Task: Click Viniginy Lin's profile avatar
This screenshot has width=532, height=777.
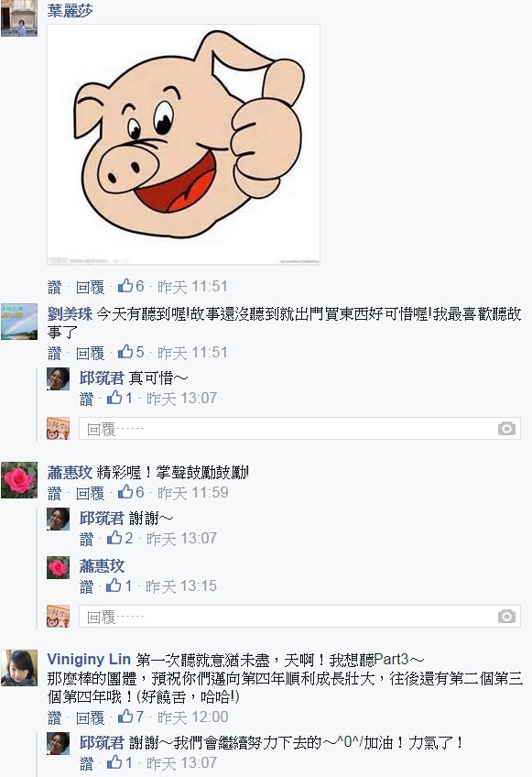Action: coord(19,668)
